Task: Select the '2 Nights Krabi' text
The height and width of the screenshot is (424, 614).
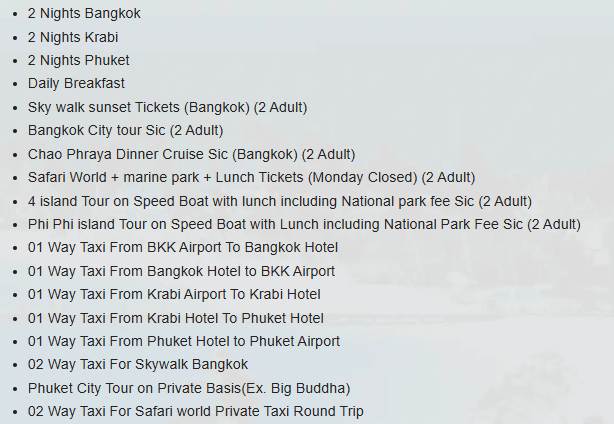Action: pos(73,37)
